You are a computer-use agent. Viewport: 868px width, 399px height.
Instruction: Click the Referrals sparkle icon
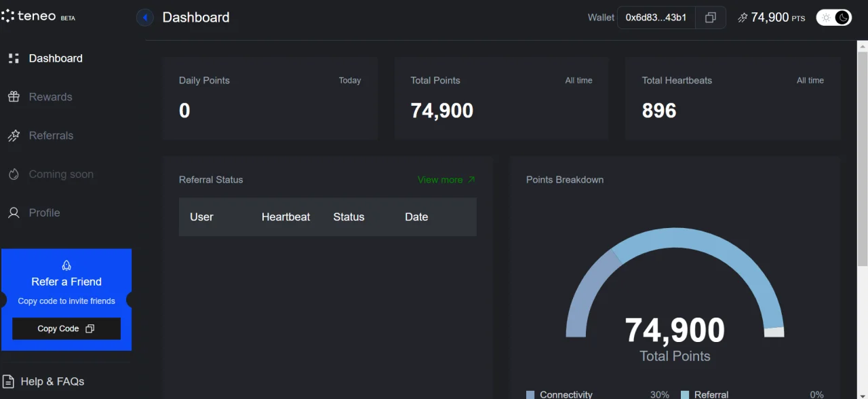pyautogui.click(x=14, y=136)
